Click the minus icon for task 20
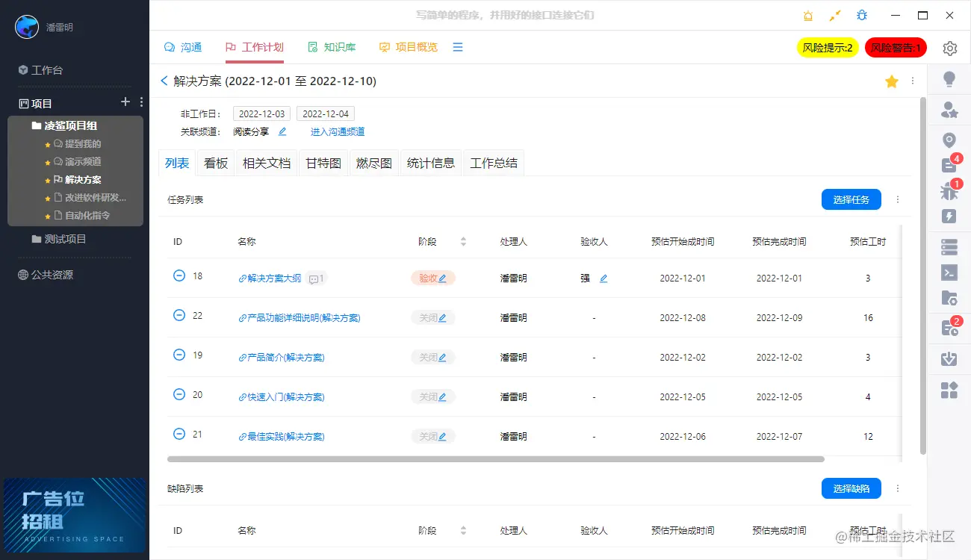971x560 pixels. (x=179, y=394)
